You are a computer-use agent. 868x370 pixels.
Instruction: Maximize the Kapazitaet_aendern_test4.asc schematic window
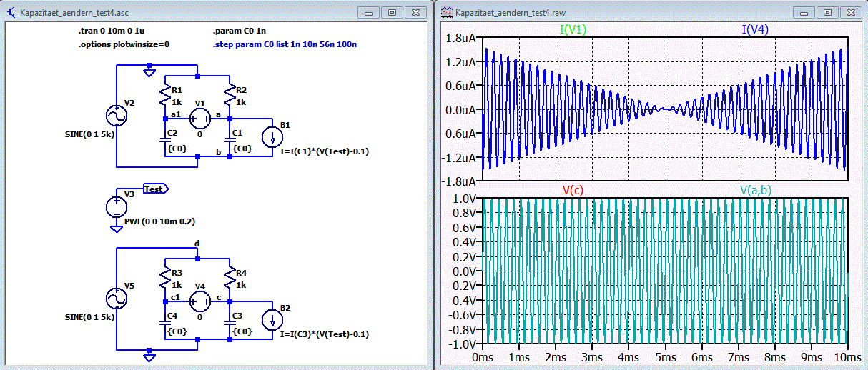tap(392, 12)
